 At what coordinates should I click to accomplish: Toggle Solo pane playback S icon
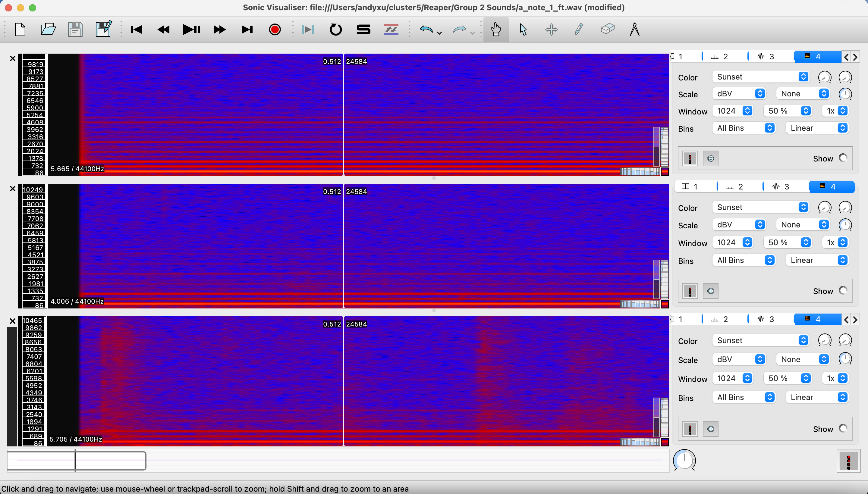tap(363, 30)
